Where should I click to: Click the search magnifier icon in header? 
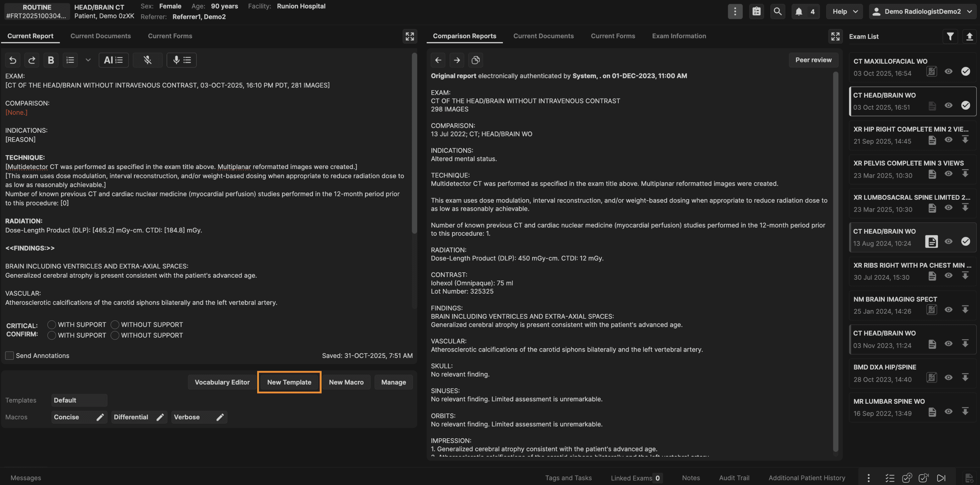pos(778,12)
